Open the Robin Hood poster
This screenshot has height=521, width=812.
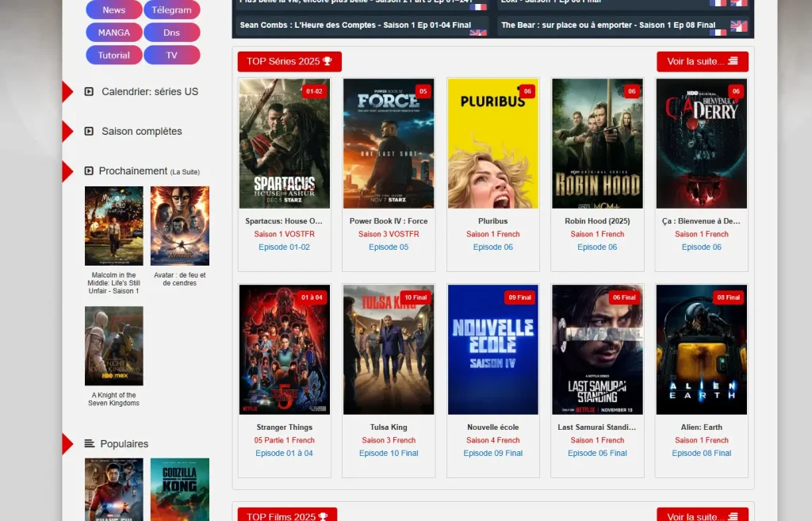[x=597, y=144]
